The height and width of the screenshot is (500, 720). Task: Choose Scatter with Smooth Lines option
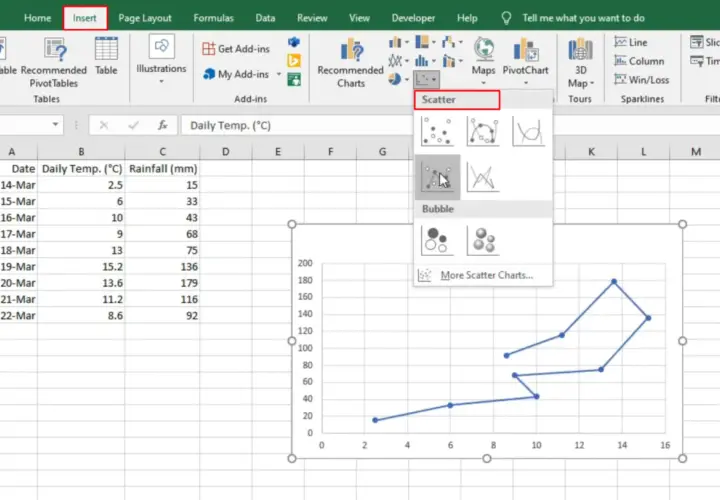pyautogui.click(x=529, y=131)
